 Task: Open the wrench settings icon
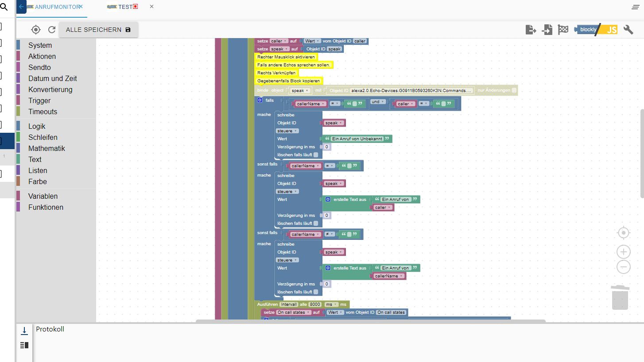pyautogui.click(x=628, y=30)
